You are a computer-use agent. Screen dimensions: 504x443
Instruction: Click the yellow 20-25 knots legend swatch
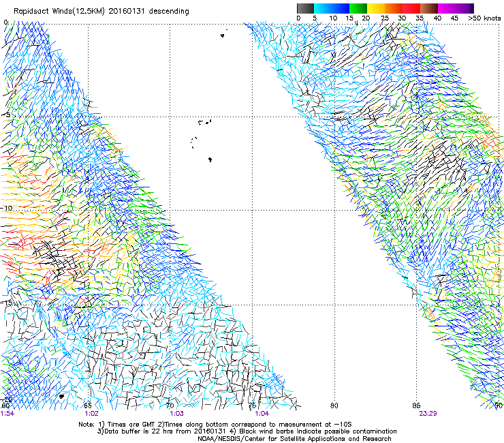point(376,8)
